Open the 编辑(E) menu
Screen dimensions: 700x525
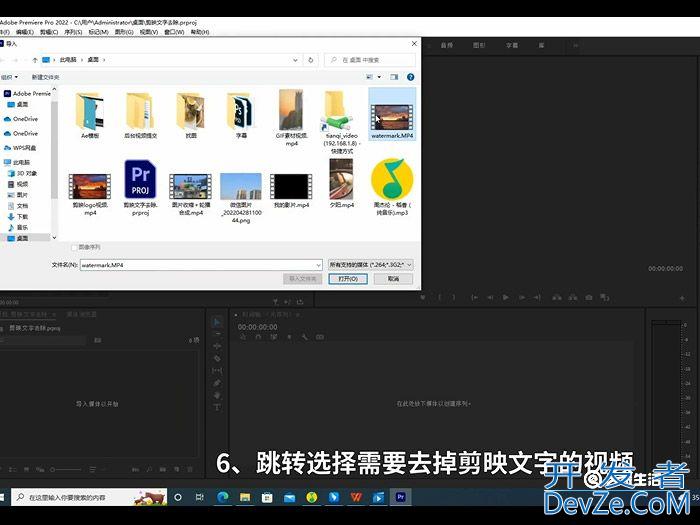pos(25,32)
